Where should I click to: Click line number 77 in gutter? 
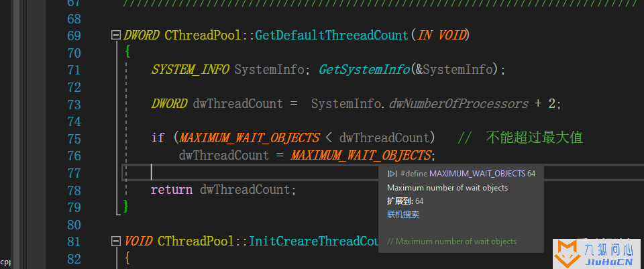coord(74,173)
